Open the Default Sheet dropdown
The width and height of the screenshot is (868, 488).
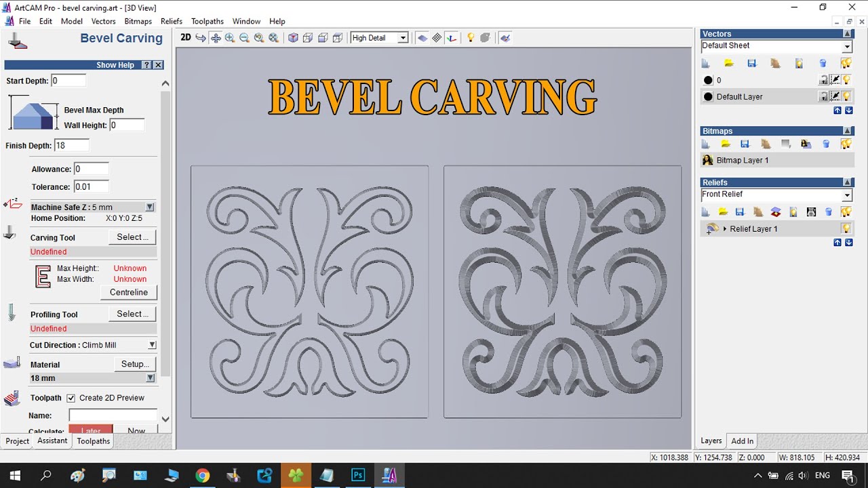pos(847,46)
